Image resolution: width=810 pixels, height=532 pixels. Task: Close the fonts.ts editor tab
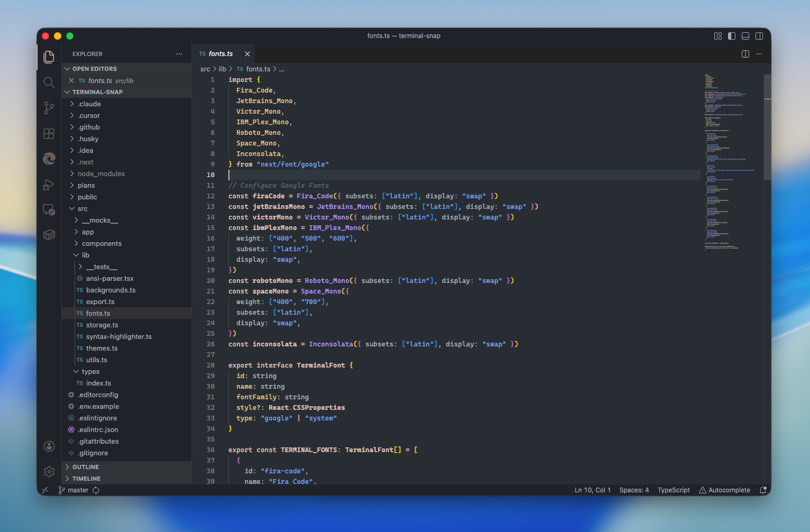(247, 54)
